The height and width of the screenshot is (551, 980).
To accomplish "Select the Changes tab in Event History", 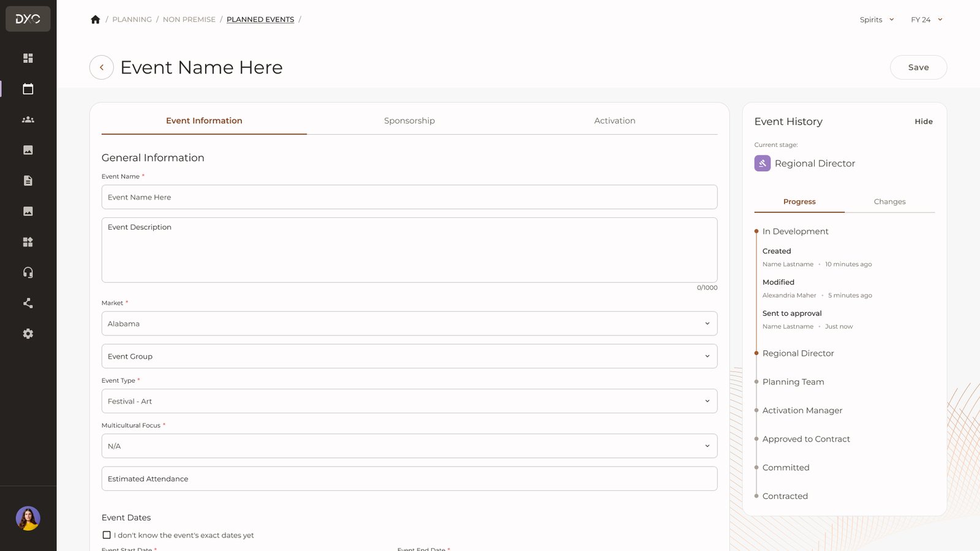I will (889, 201).
